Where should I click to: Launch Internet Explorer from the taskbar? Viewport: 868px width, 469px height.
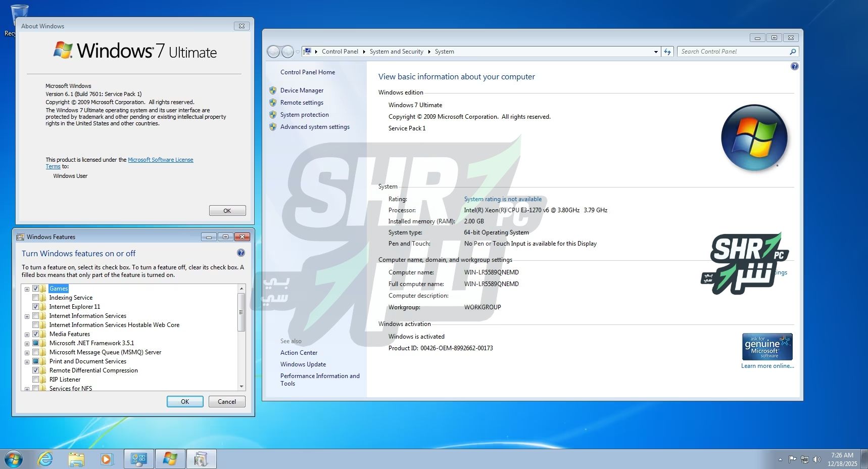pyautogui.click(x=45, y=459)
